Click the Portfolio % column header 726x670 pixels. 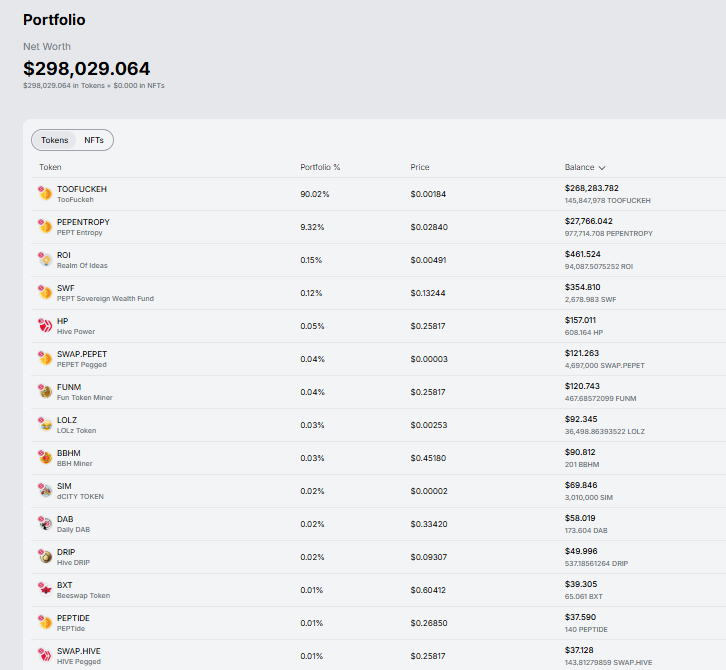pos(320,167)
